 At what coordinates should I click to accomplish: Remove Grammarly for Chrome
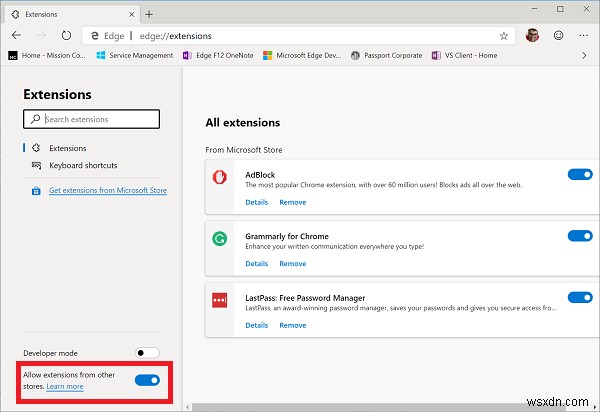coord(293,264)
